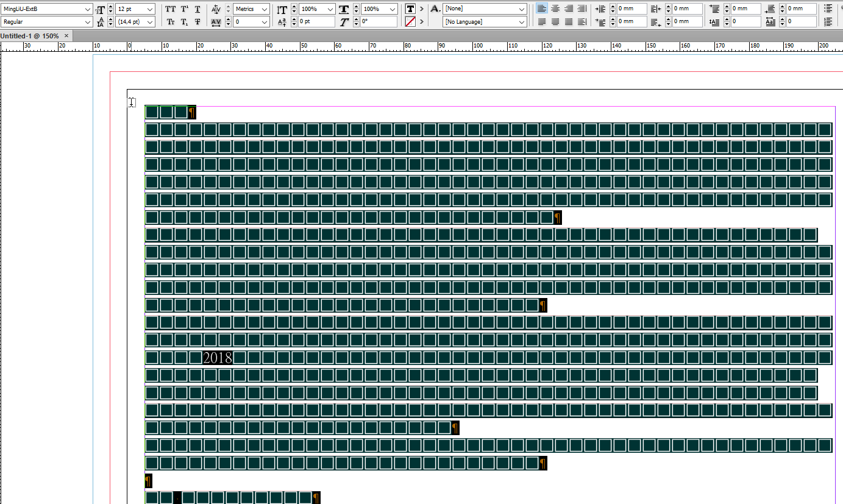843x504 pixels.
Task: Align text away from the spine
Action: click(582, 22)
